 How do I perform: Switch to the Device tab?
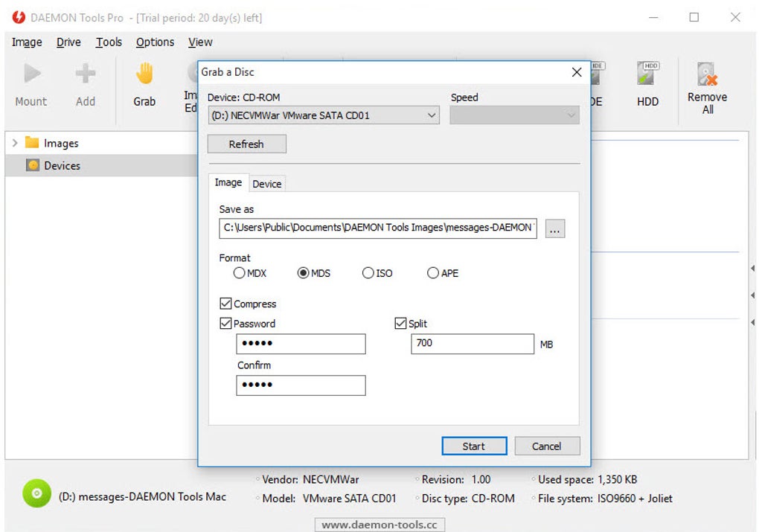click(x=266, y=184)
